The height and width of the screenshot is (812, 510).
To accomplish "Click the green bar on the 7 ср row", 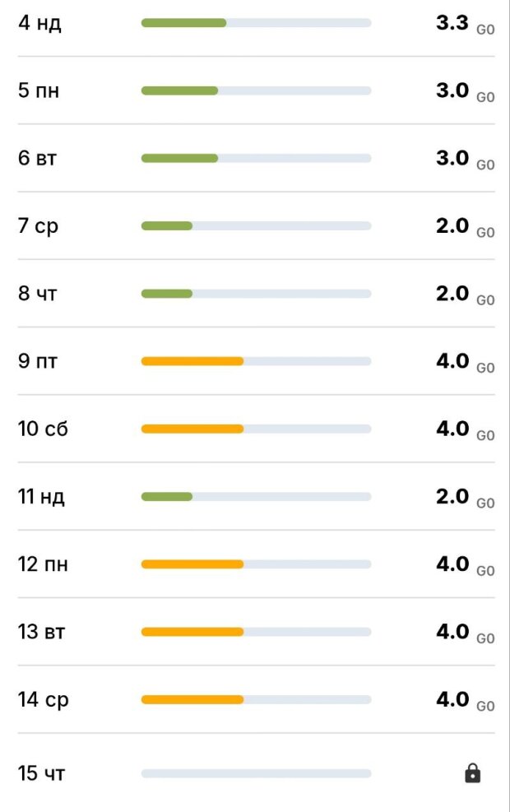I will pyautogui.click(x=167, y=225).
